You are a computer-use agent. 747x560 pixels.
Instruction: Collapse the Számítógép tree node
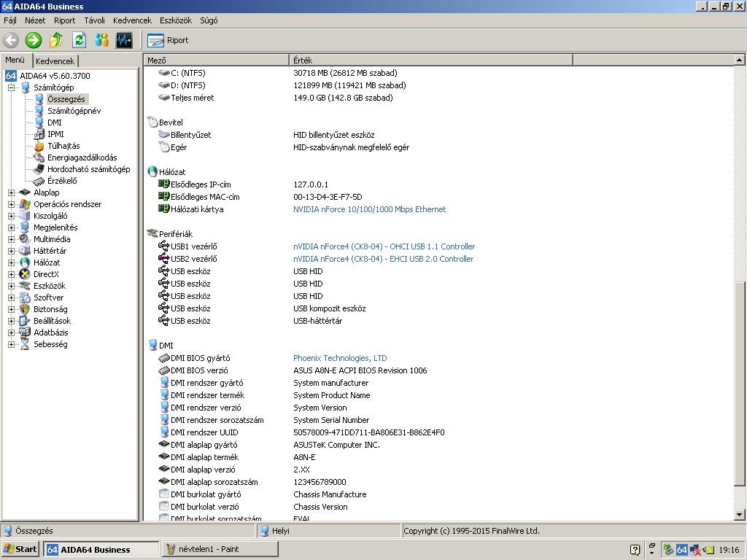11,87
